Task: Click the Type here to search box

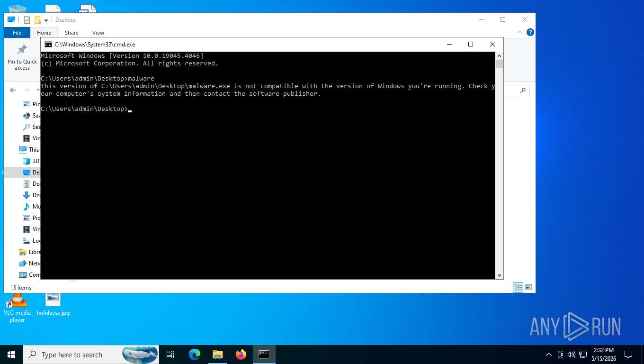Action: tap(91, 355)
